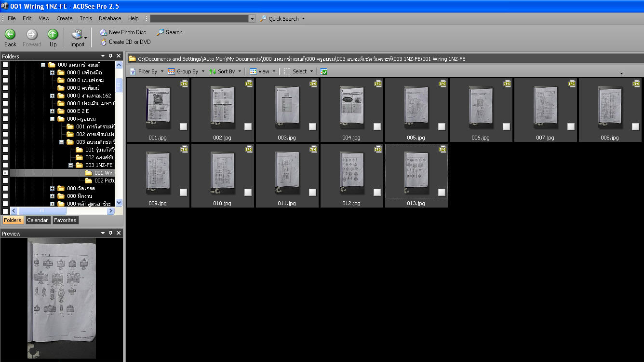644x362 pixels.
Task: Click the New Photo Disc icon
Action: (103, 32)
